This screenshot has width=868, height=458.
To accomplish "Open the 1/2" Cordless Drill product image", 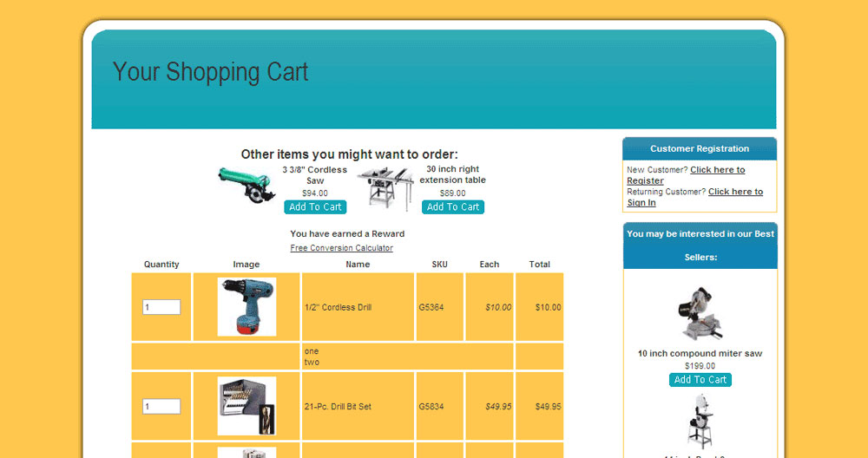I will click(247, 307).
